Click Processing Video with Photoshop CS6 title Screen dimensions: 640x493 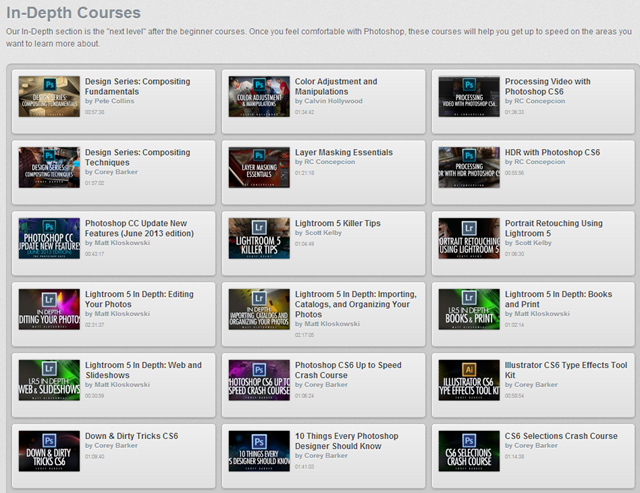547,87
